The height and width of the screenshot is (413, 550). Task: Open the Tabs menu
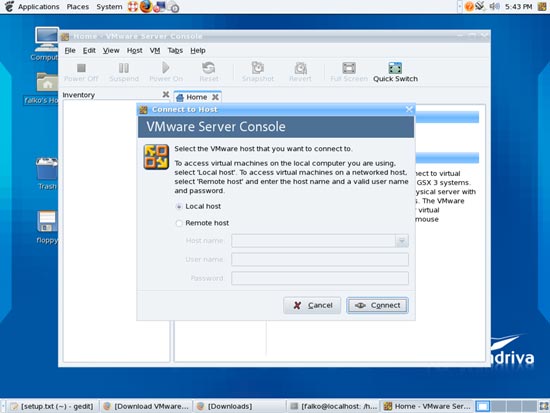point(175,51)
